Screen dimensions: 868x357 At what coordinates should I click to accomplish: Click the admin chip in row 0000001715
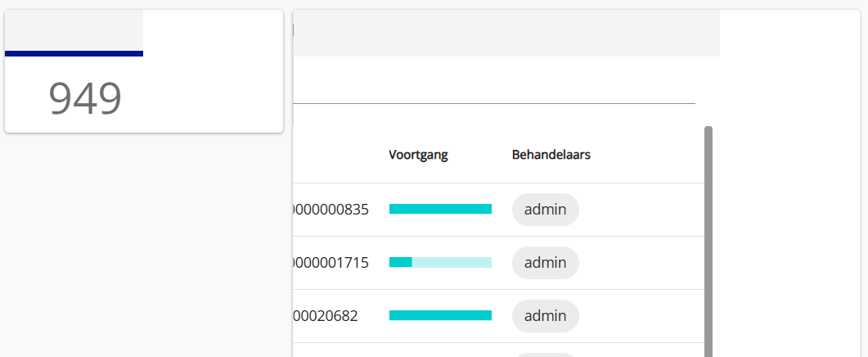(545, 263)
